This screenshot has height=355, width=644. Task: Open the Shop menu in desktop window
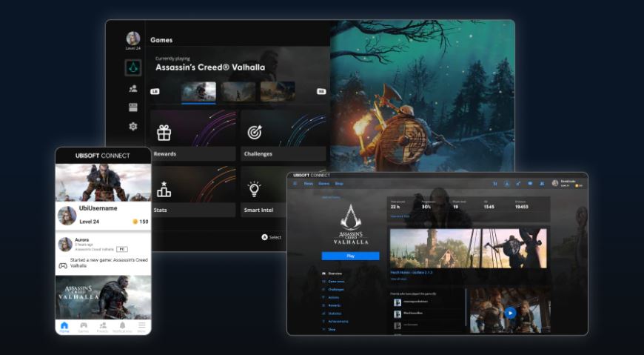[x=339, y=184]
